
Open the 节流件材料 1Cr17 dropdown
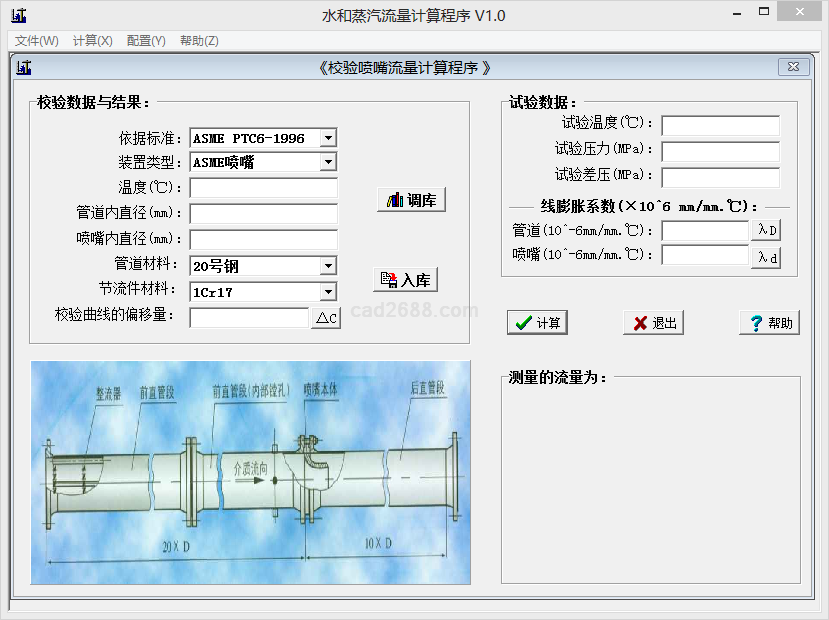[328, 292]
